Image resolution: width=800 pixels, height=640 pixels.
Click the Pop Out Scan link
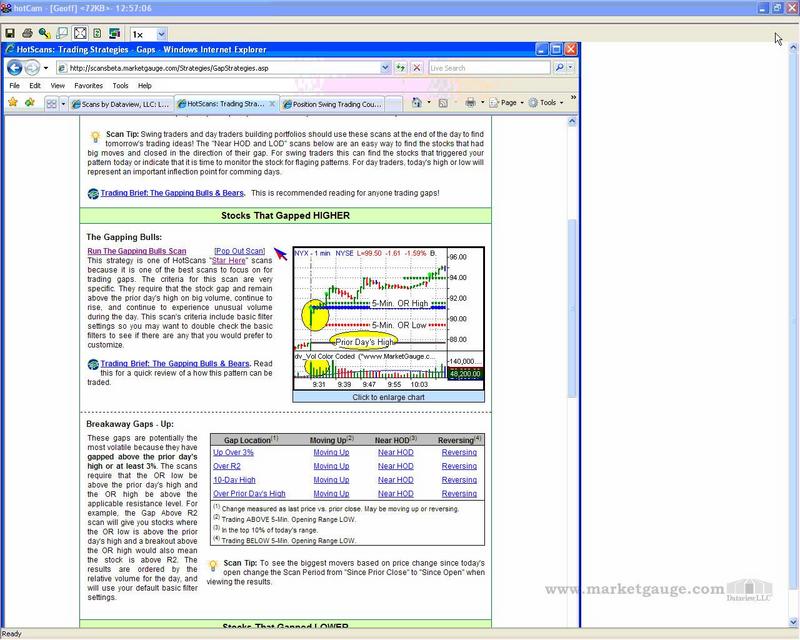click(239, 251)
